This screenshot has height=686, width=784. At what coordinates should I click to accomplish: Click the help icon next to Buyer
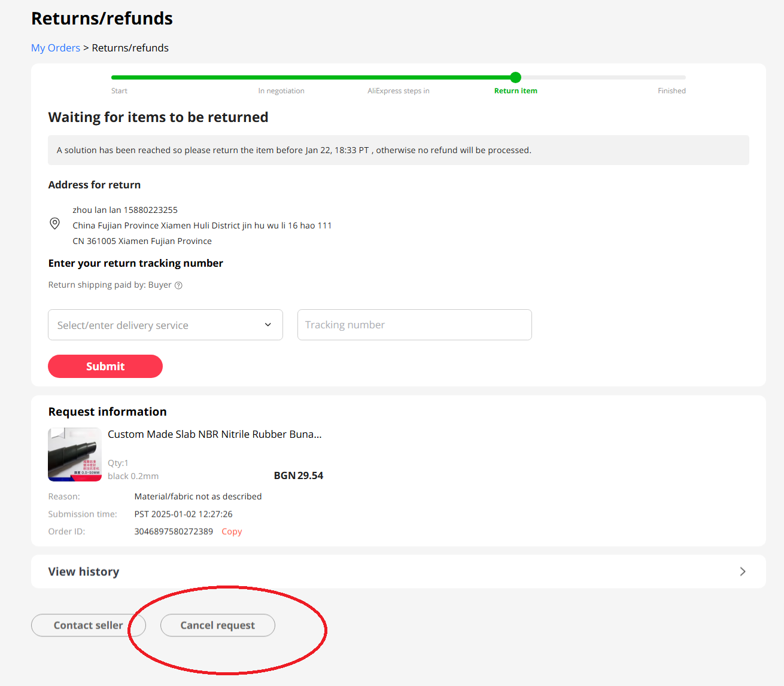pos(178,285)
